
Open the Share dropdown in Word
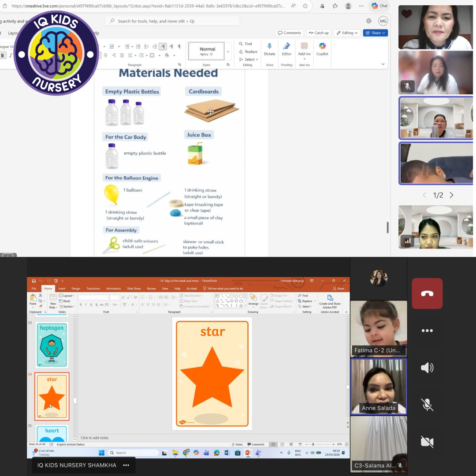(375, 33)
